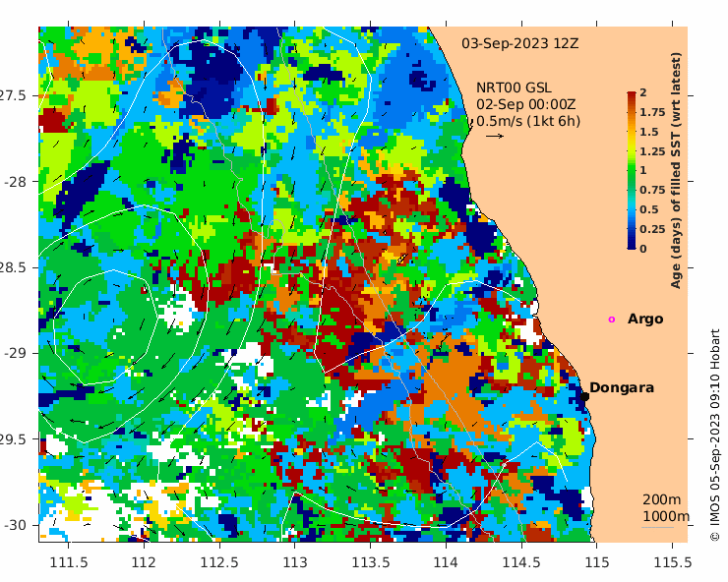Click the longitude axis label '115'
This screenshot has width=728, height=582.
[597, 562]
